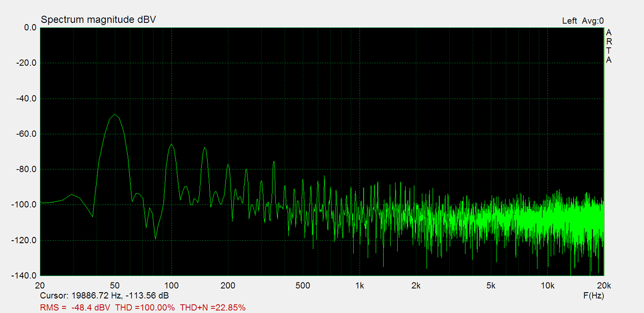Click the 1k frequency axis tick label
Screen dimensions: 644x313
360,285
